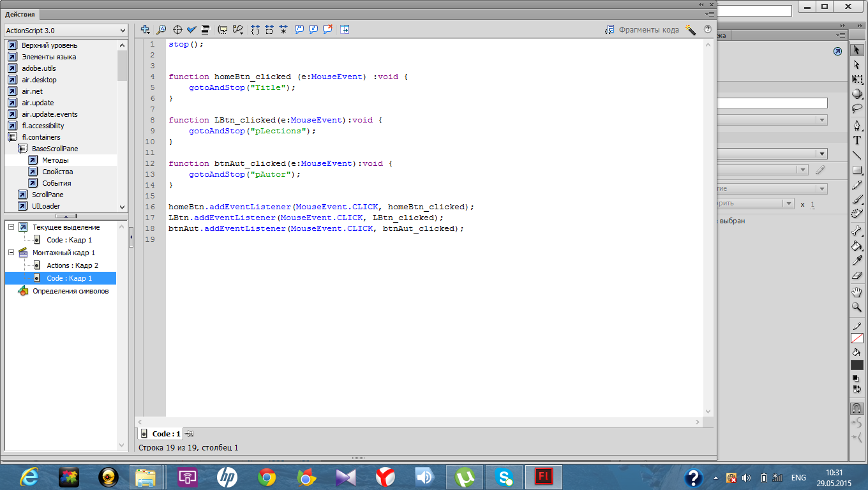Select the Deco tool

point(857,214)
